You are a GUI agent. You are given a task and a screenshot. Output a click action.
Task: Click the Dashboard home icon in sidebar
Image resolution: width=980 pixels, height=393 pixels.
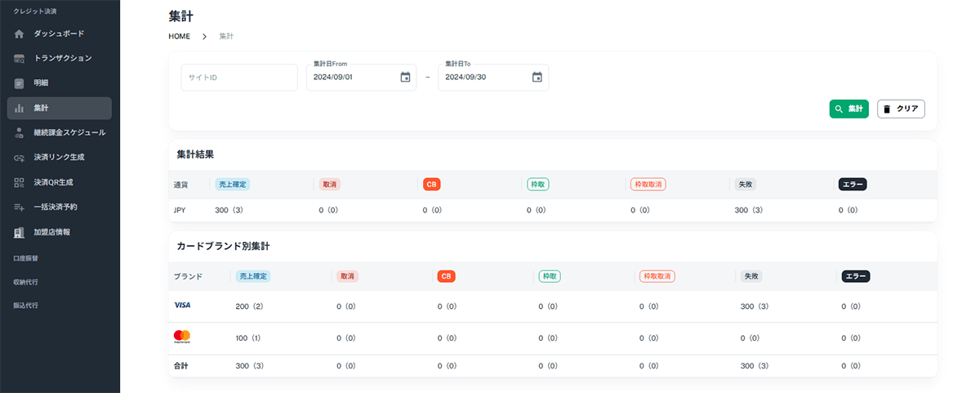(20, 33)
